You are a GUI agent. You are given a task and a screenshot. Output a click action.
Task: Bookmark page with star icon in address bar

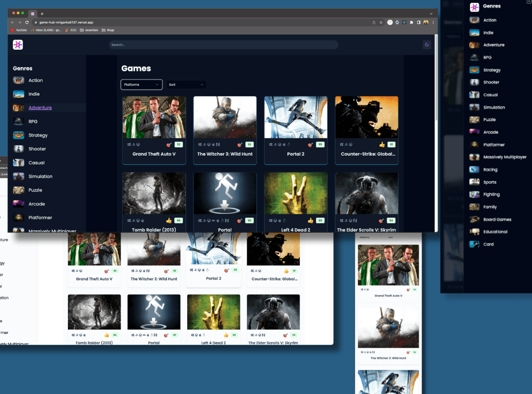click(x=381, y=22)
